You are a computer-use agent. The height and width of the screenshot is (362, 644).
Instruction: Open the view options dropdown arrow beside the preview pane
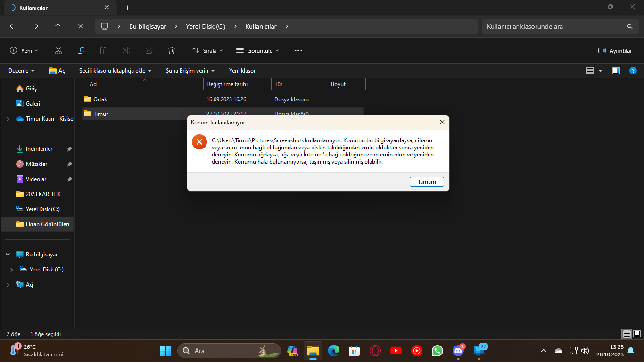(x=600, y=71)
